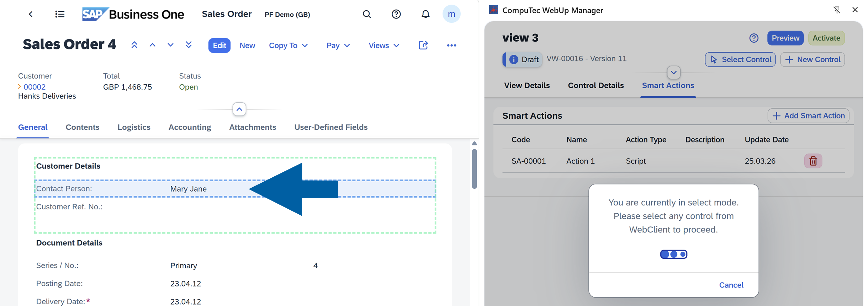Open user profile avatar 'm'
868x306 pixels.
(x=451, y=14)
